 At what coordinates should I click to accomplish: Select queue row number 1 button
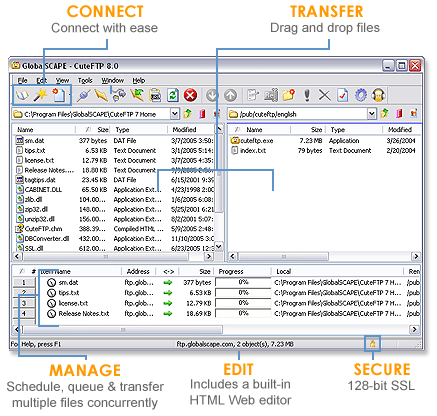24,283
